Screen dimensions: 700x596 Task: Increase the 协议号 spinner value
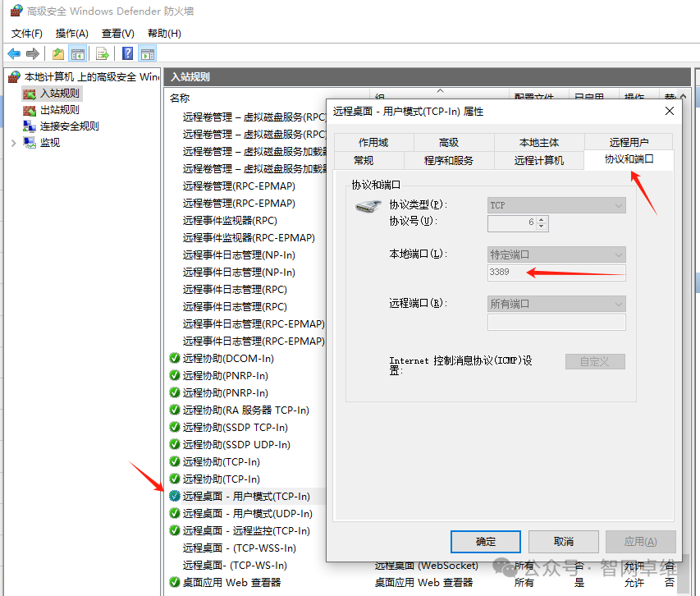[542, 219]
